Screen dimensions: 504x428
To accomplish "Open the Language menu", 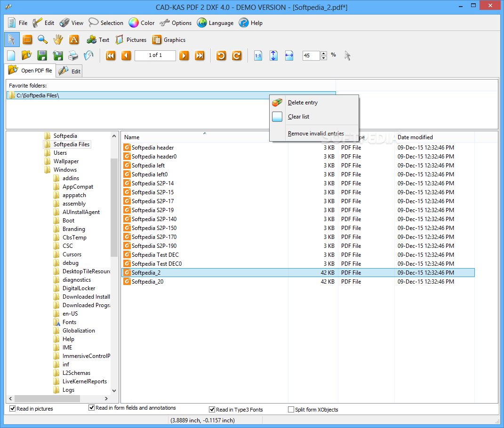I will click(215, 23).
